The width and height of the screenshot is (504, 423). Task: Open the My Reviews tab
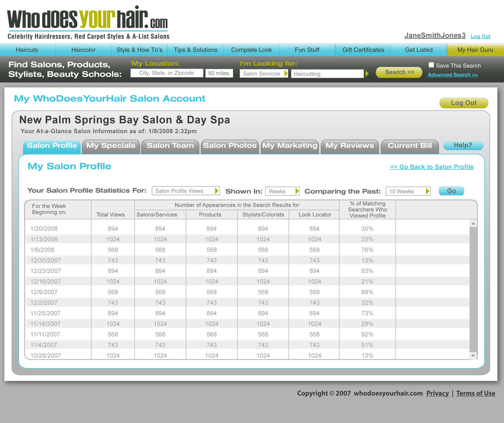point(350,146)
